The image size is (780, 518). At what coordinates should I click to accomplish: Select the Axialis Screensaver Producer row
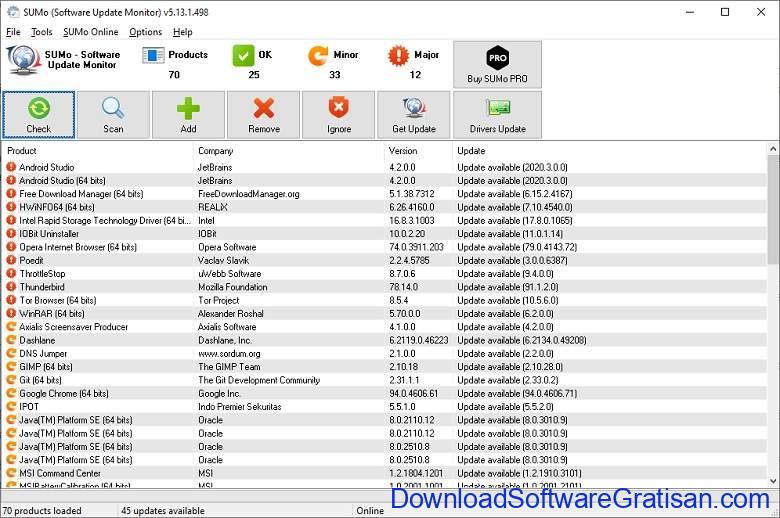(385, 327)
